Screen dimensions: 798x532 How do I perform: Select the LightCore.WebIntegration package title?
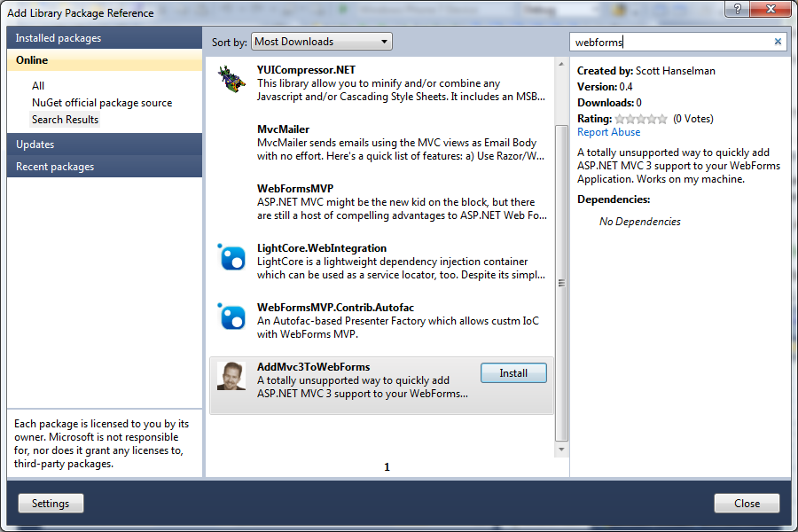click(x=322, y=248)
